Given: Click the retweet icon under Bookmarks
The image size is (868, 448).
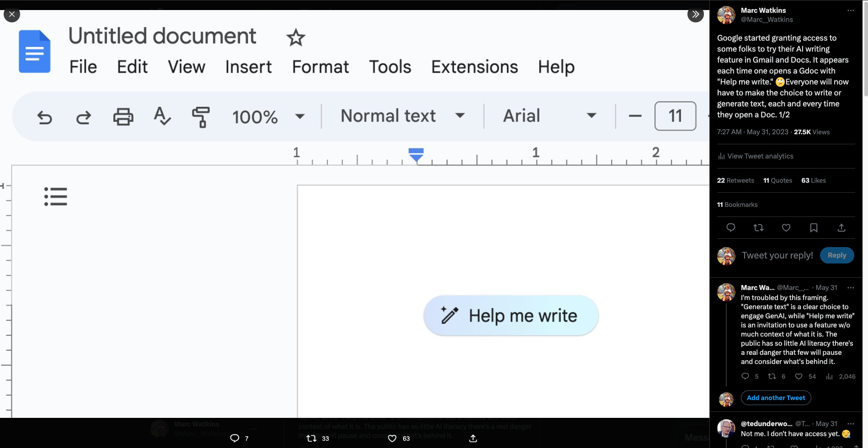Looking at the screenshot, I should point(758,227).
